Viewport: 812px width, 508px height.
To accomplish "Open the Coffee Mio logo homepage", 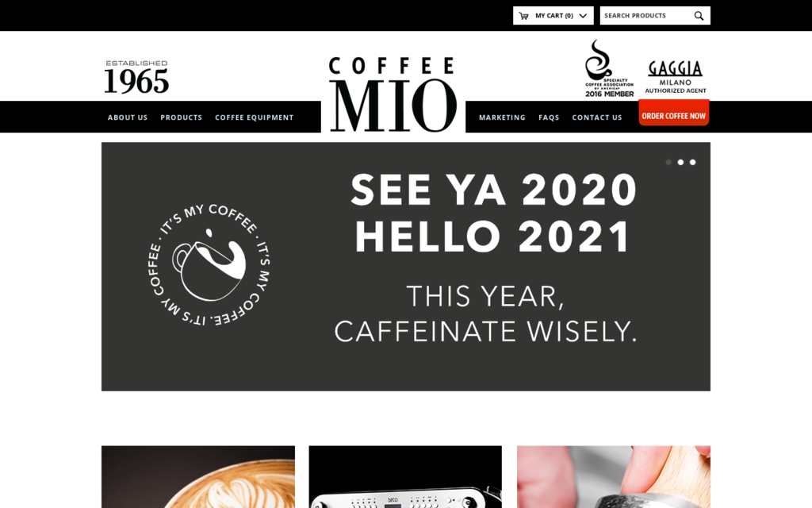I will (393, 94).
